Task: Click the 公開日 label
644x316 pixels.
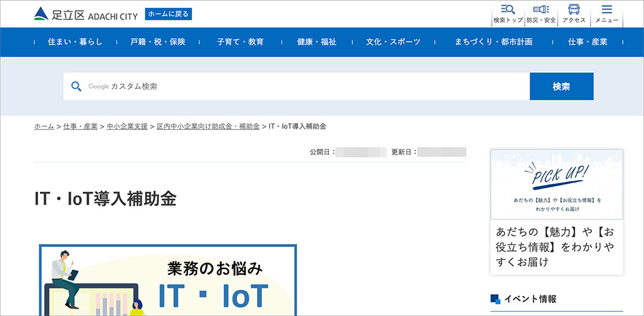Action: tap(323, 153)
